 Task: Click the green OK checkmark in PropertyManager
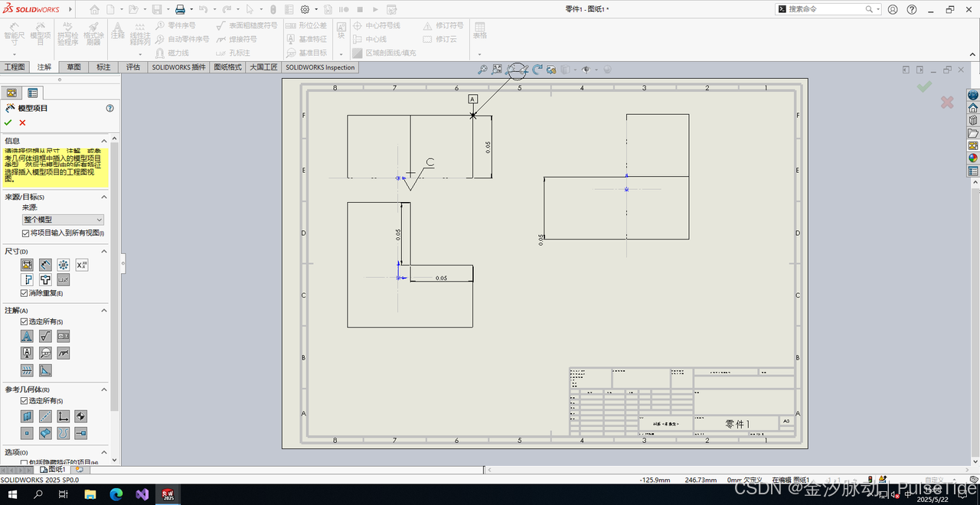point(8,122)
